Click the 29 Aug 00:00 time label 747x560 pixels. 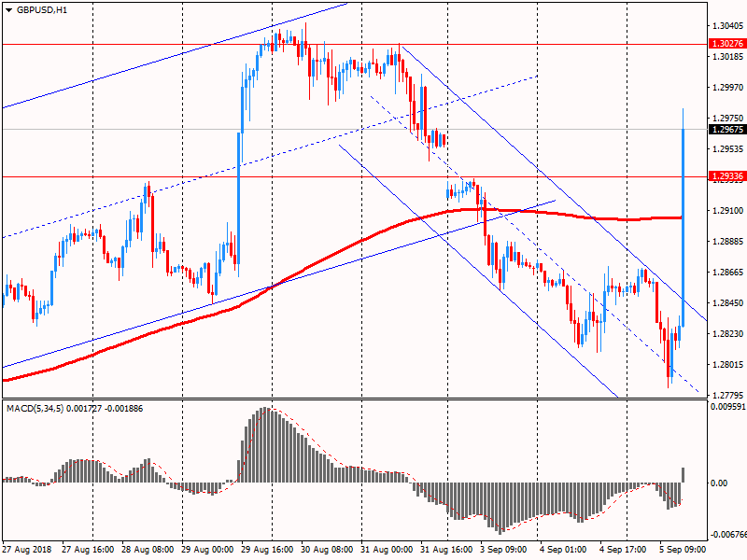pyautogui.click(x=207, y=550)
